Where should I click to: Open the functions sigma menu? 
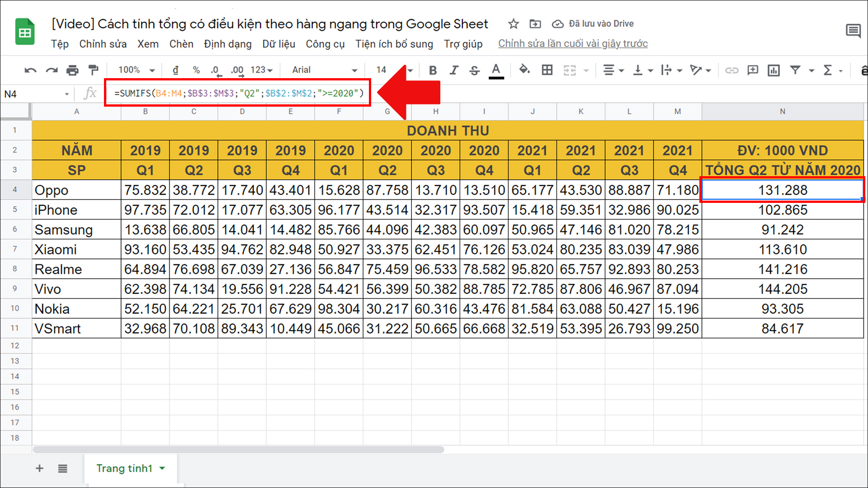(828, 70)
